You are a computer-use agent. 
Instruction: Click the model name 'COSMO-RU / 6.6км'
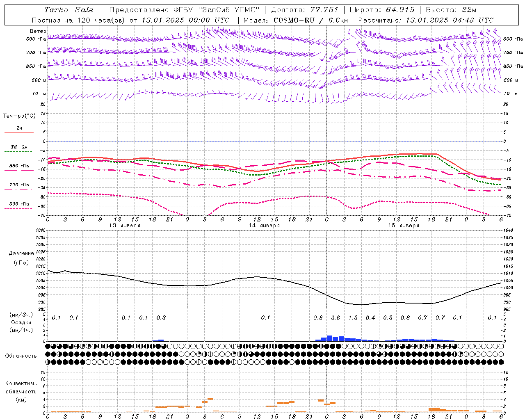310,20
